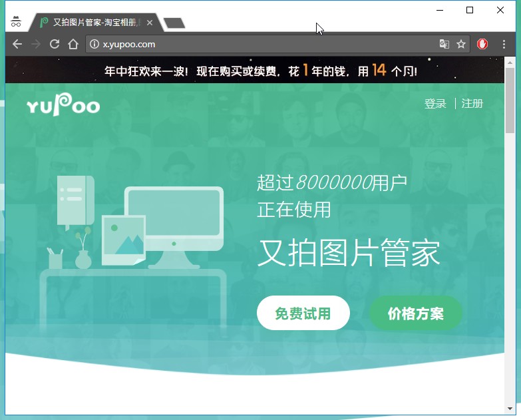521x420 pixels.
Task: Open a new browser tab
Action: point(174,23)
